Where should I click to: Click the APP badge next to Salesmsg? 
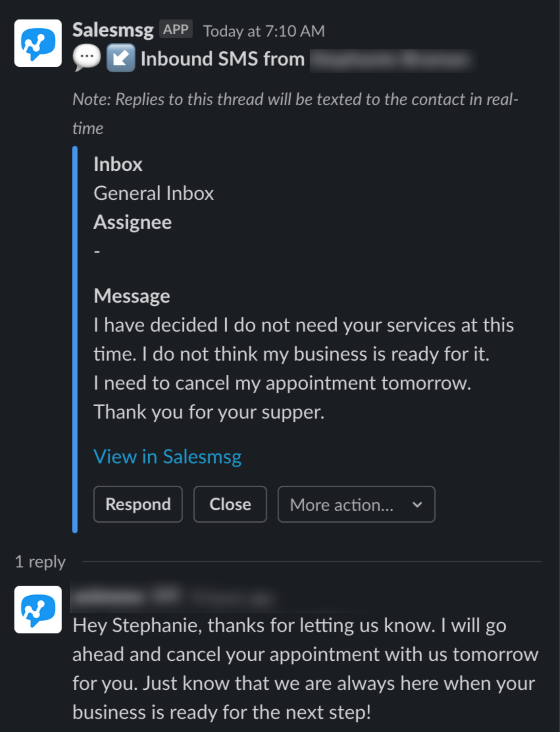176,29
